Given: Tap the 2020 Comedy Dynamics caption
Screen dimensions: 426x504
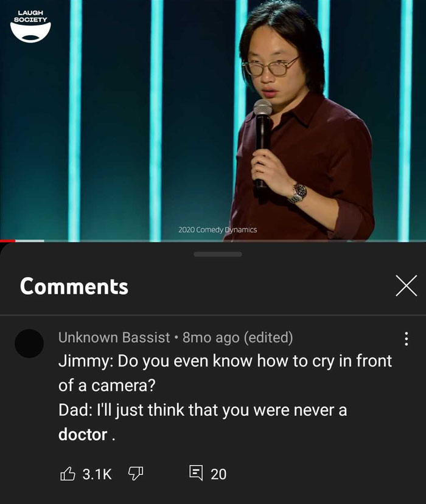Looking at the screenshot, I should (x=217, y=230).
